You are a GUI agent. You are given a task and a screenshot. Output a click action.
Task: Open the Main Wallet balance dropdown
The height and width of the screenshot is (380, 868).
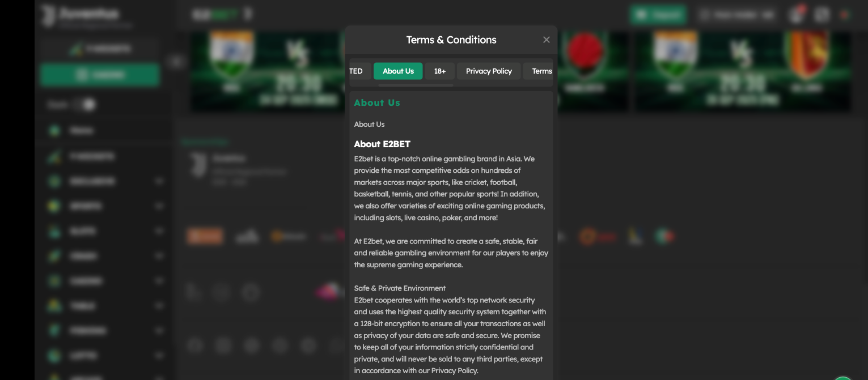click(736, 15)
